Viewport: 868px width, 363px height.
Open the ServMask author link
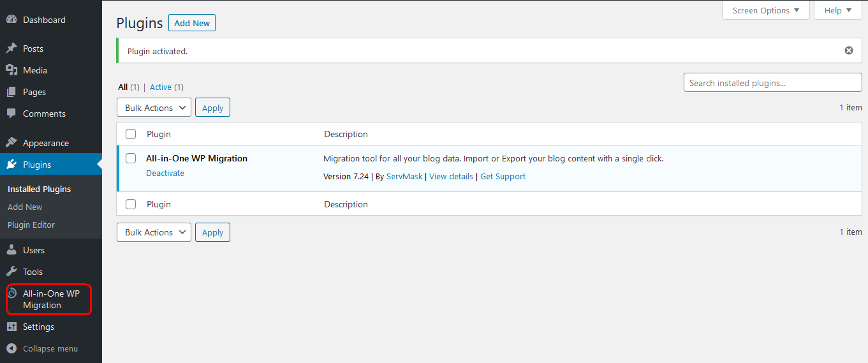click(404, 176)
